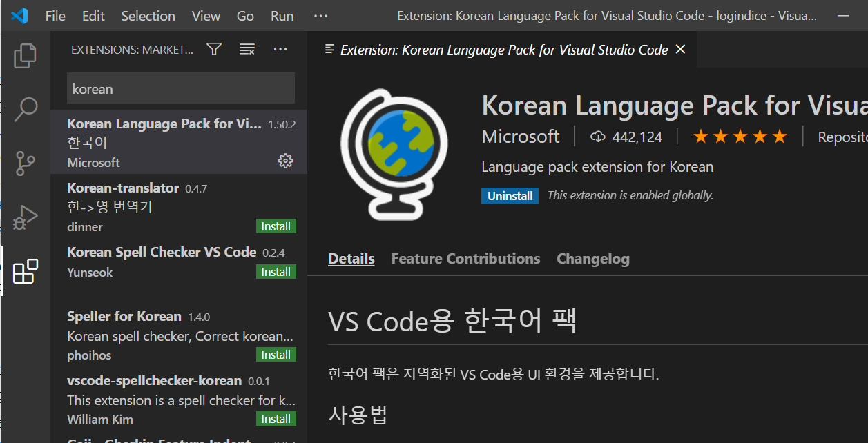Image resolution: width=868 pixels, height=443 pixels.
Task: Open the Search view in activity bar
Action: pyautogui.click(x=26, y=109)
